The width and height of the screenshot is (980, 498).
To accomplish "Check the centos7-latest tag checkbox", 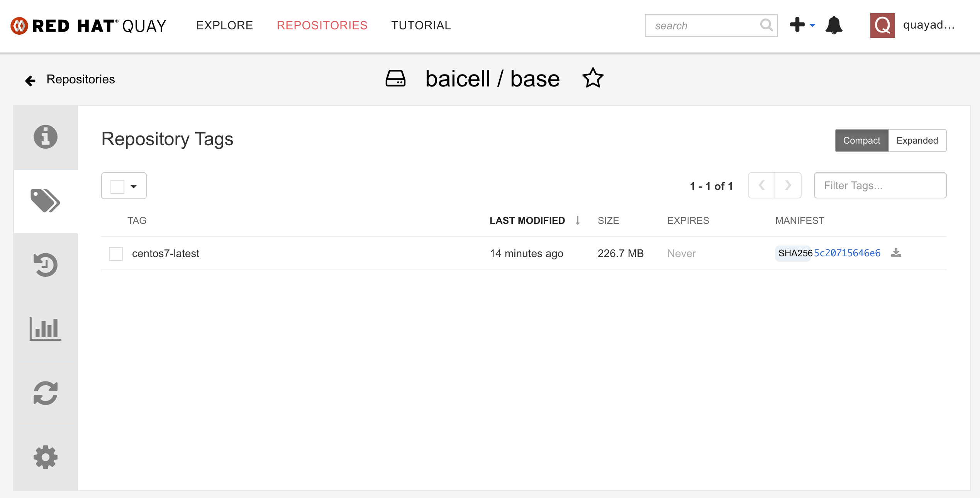I will click(x=116, y=254).
